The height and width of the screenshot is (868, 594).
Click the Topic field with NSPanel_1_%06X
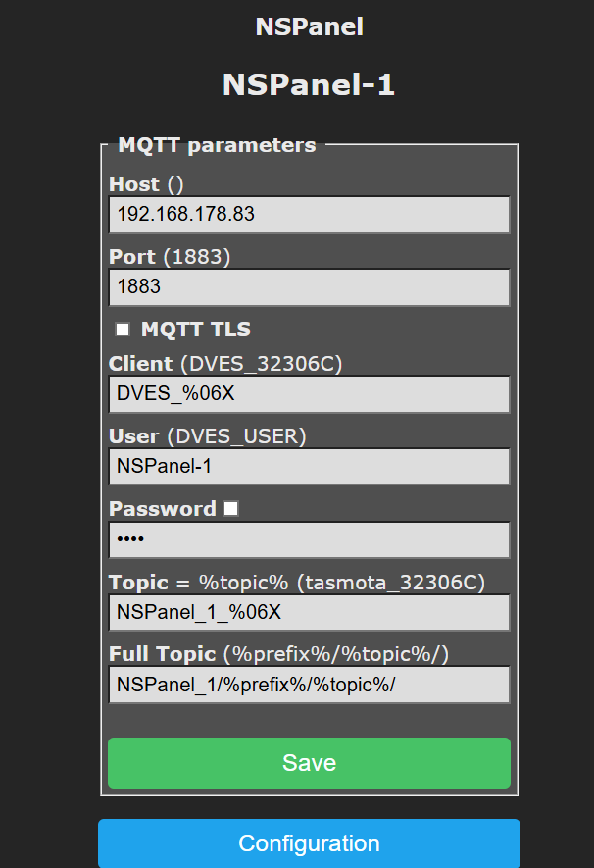pyautogui.click(x=309, y=612)
